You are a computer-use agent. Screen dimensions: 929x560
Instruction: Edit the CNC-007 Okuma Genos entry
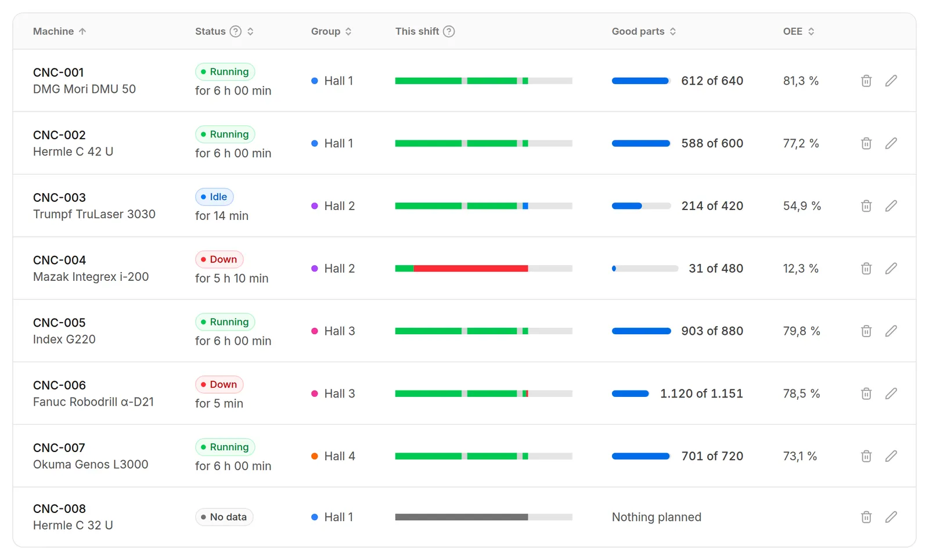[891, 457]
